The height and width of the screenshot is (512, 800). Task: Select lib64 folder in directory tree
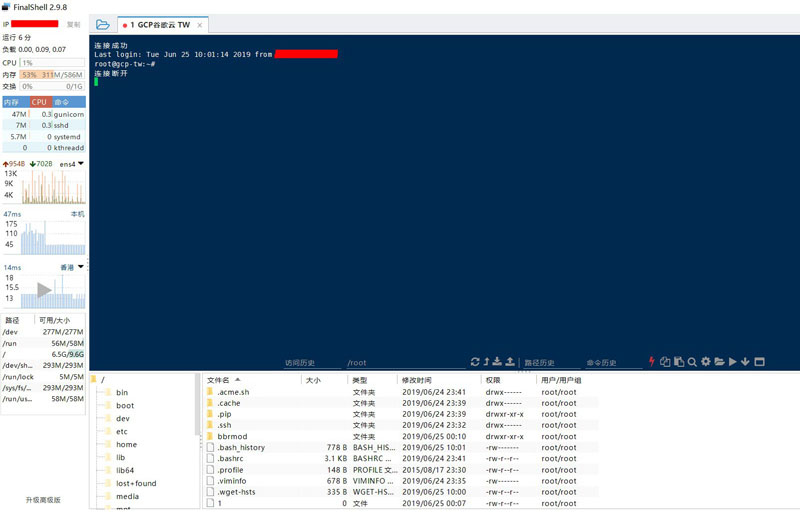(124, 471)
